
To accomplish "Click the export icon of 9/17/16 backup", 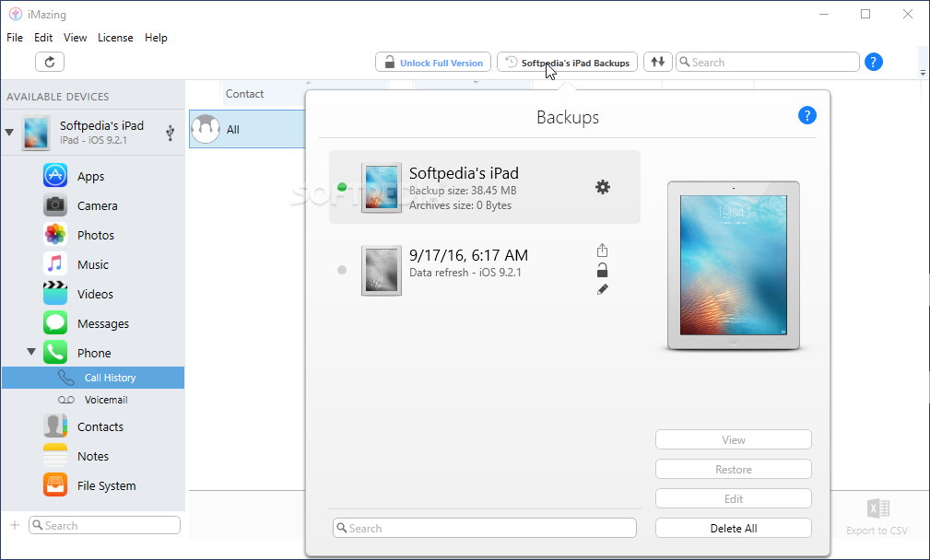I will (602, 251).
